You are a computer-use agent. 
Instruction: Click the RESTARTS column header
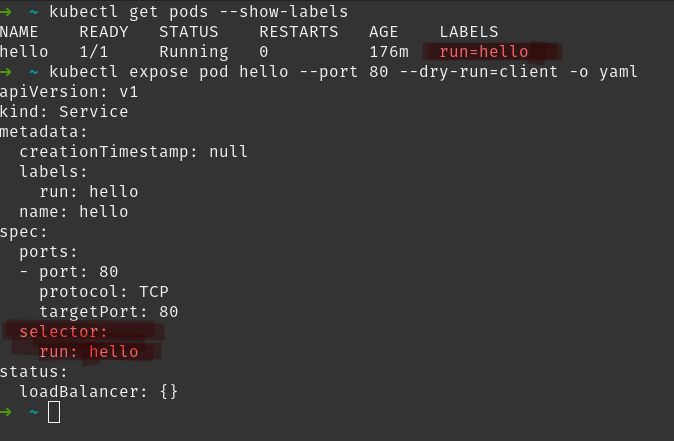298,31
